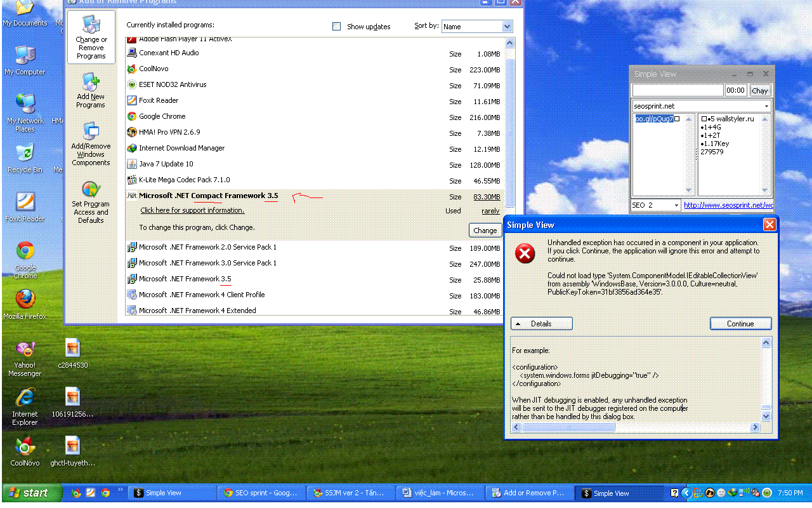Click the first Simple View taskbar button
This screenshot has height=508, width=812.
(171, 493)
